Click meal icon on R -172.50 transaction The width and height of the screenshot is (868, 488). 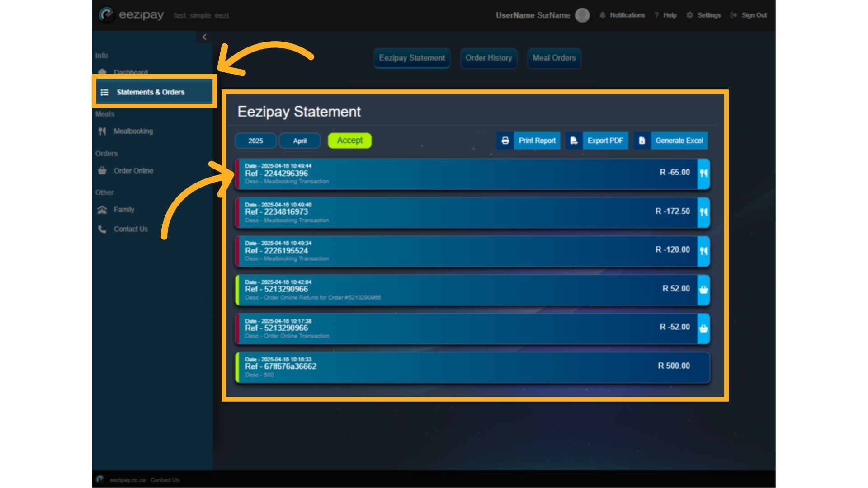703,212
